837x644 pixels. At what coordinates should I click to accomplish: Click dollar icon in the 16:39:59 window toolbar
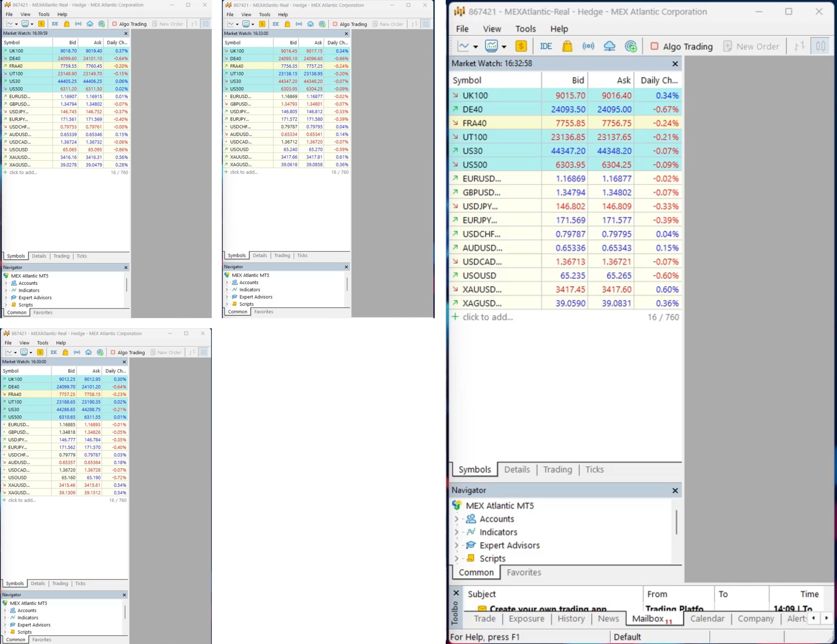[42, 24]
